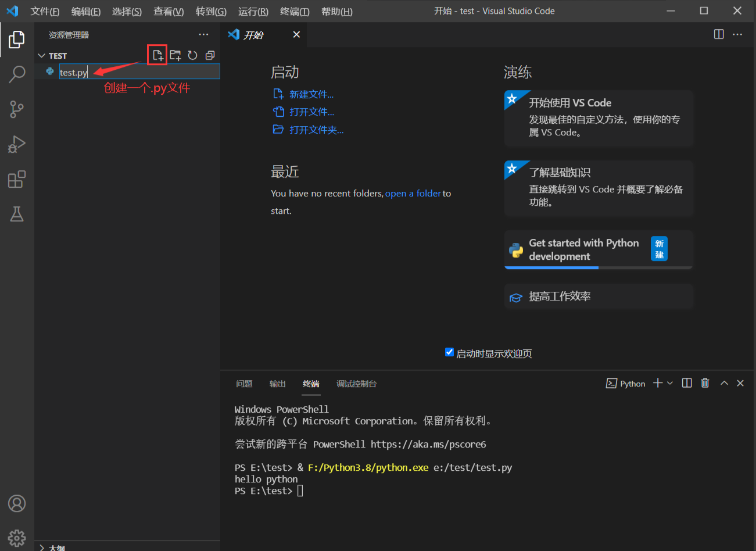Toggle 启动时显示欢迎页 checkbox
This screenshot has width=756, height=551.
click(x=449, y=352)
